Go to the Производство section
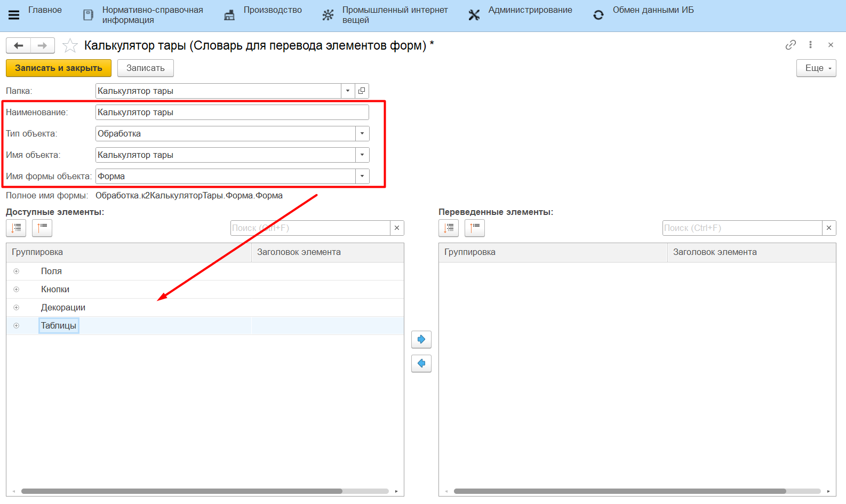 pyautogui.click(x=272, y=10)
